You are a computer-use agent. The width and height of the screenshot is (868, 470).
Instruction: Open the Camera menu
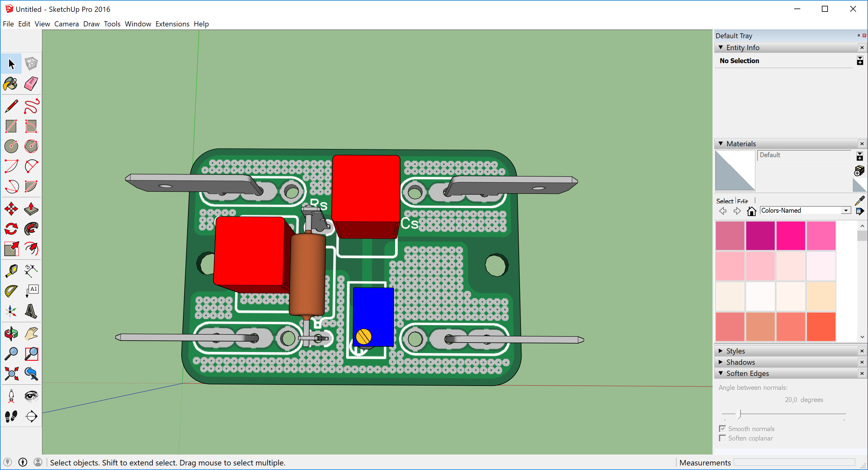point(67,24)
